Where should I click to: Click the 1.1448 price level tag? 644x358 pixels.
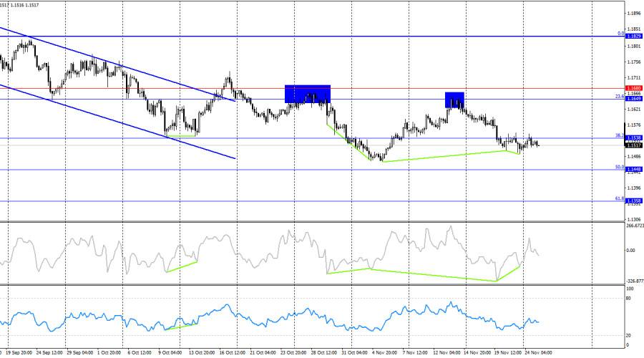(633, 170)
